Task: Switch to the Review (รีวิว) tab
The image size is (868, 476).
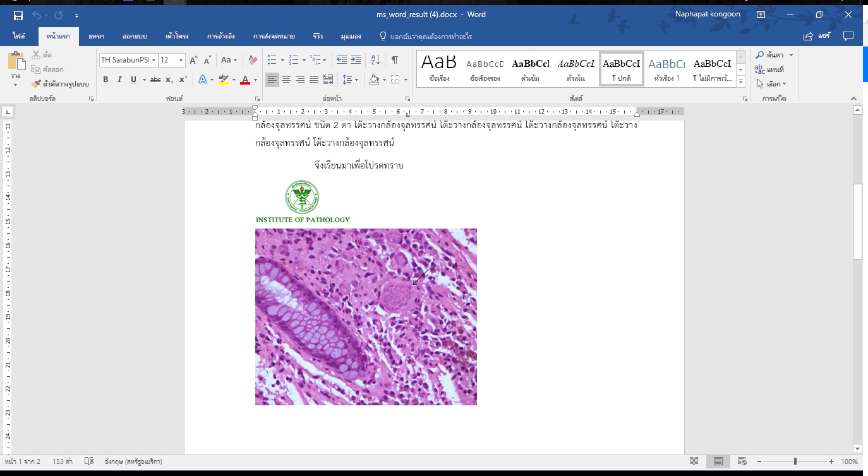Action: (x=318, y=37)
